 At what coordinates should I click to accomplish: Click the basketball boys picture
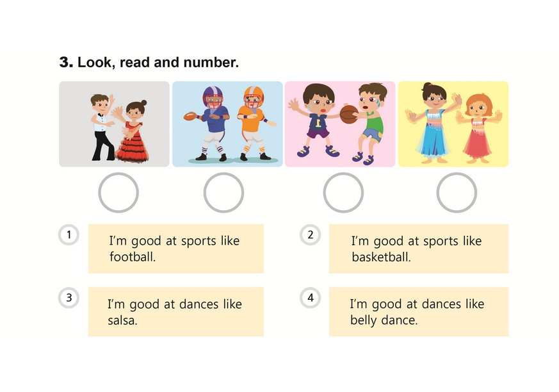pos(339,124)
